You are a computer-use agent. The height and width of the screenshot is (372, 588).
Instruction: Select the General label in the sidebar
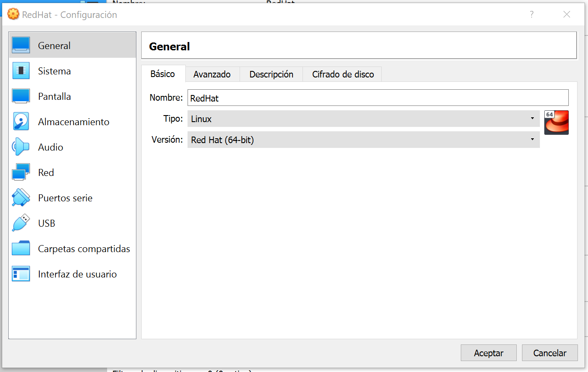tap(54, 46)
